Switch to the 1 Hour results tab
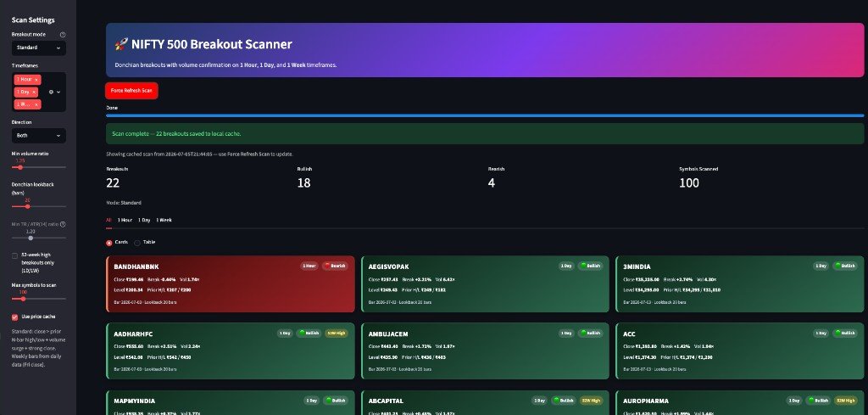 pyautogui.click(x=125, y=220)
